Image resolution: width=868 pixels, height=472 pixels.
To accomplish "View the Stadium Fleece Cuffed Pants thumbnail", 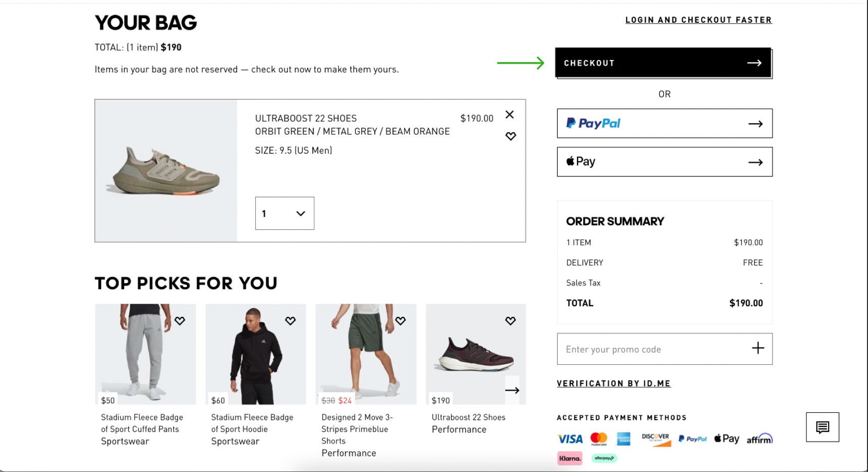I will pyautogui.click(x=145, y=354).
